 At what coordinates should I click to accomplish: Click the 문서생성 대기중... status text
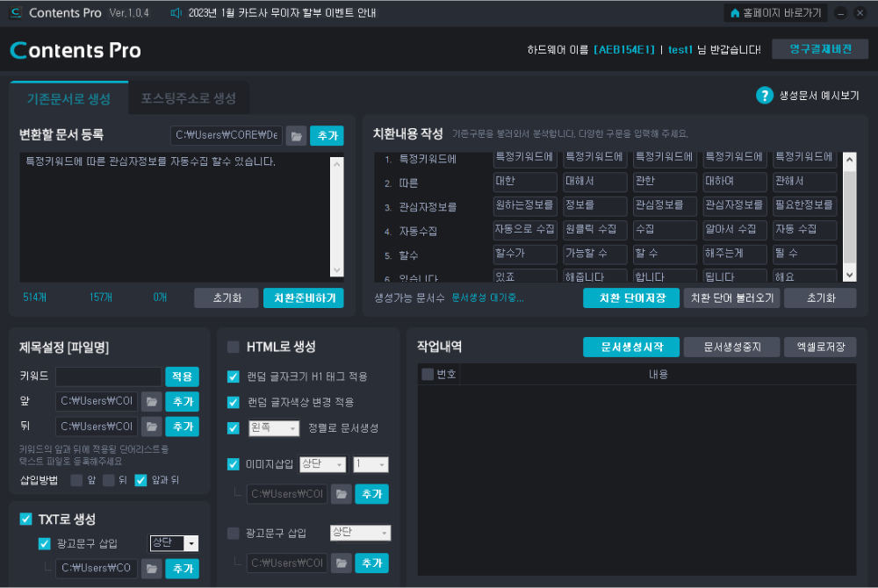[x=487, y=298]
